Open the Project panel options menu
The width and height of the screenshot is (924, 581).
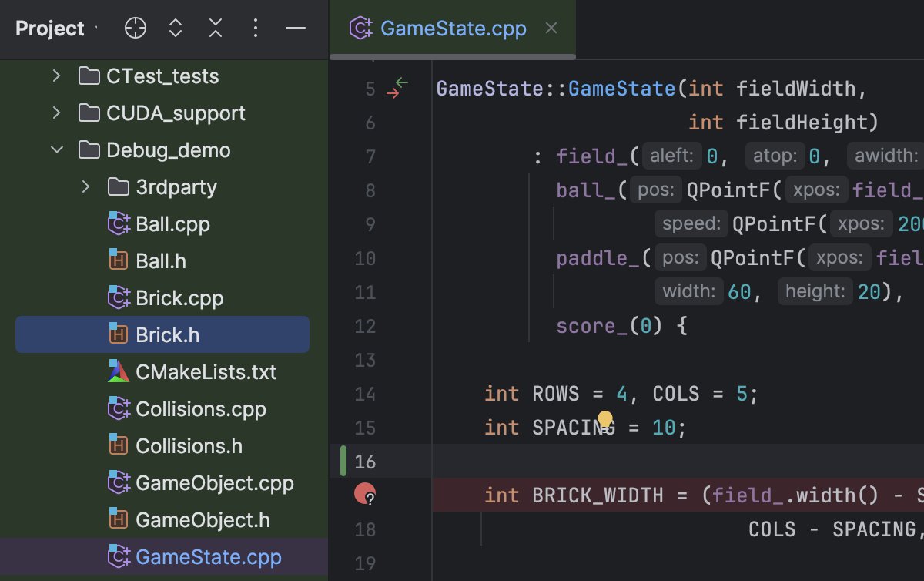[256, 29]
